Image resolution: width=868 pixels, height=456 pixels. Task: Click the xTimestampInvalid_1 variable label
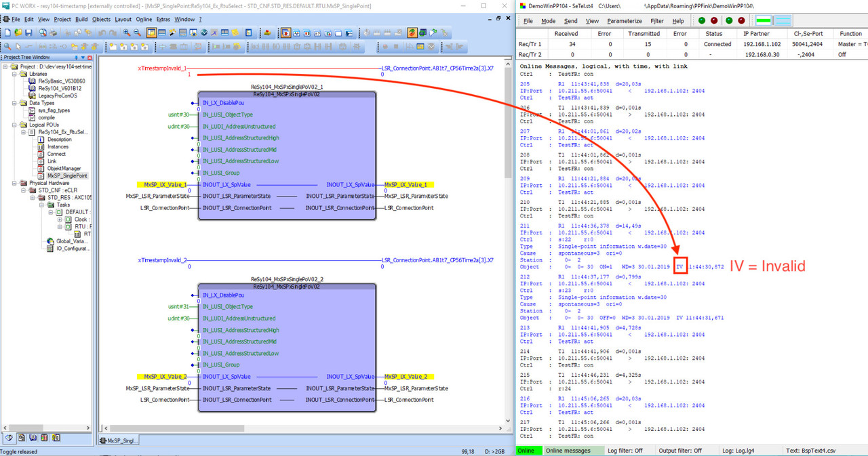(x=162, y=68)
